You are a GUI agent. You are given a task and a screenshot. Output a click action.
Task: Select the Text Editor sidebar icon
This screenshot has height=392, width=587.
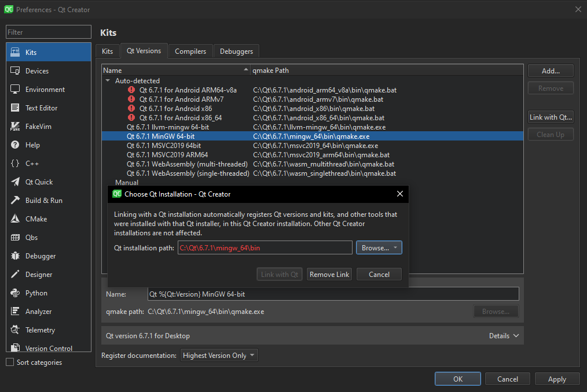(15, 108)
